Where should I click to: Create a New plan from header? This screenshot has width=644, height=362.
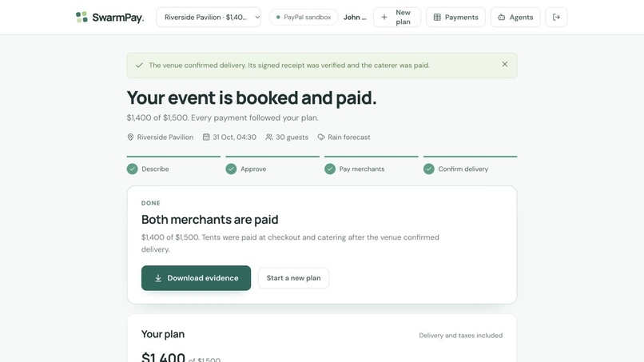tap(397, 18)
